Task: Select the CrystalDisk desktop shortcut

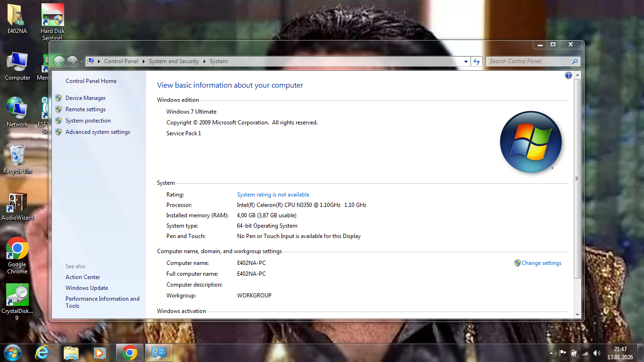Action: pyautogui.click(x=17, y=302)
